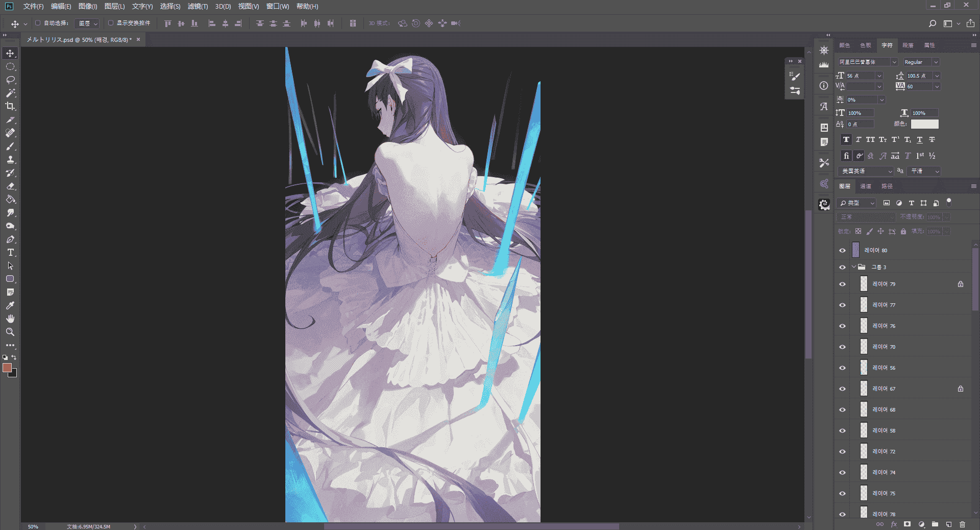The image size is (980, 530).
Task: Hide the 그룹 3 group
Action: 842,267
